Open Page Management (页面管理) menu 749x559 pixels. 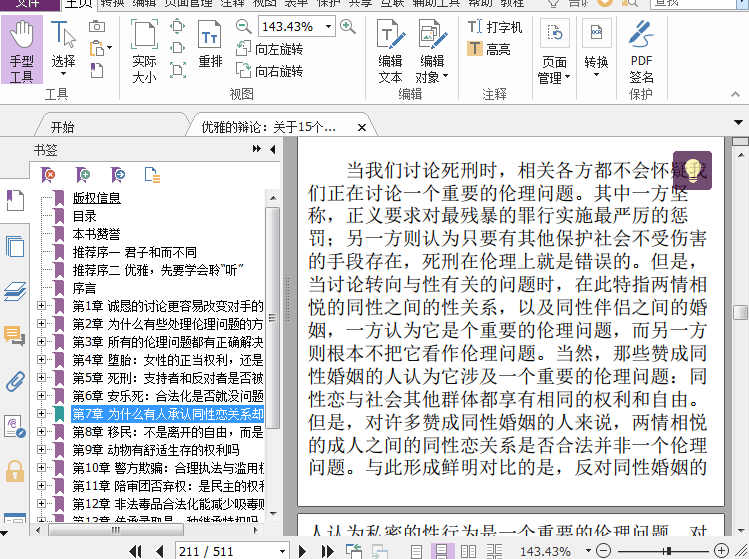pos(554,52)
